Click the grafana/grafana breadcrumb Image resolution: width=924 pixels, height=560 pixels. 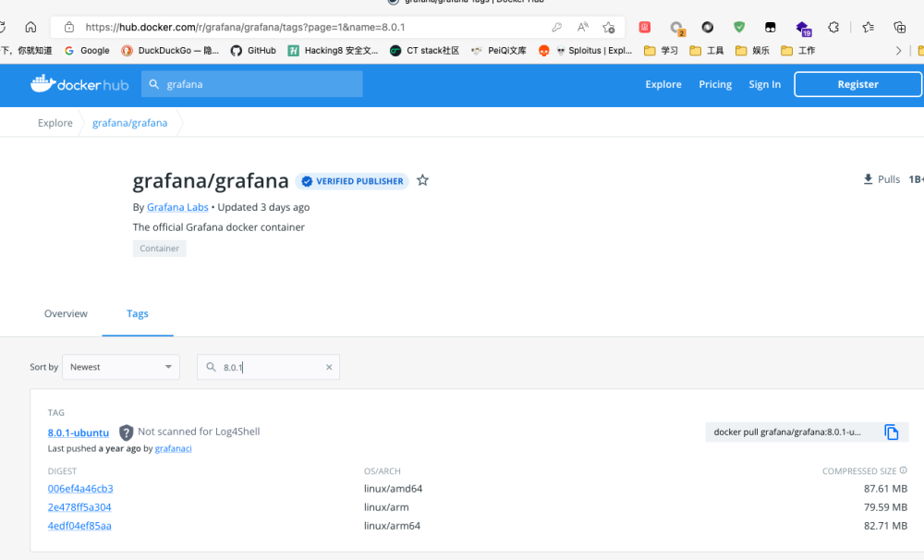point(129,123)
